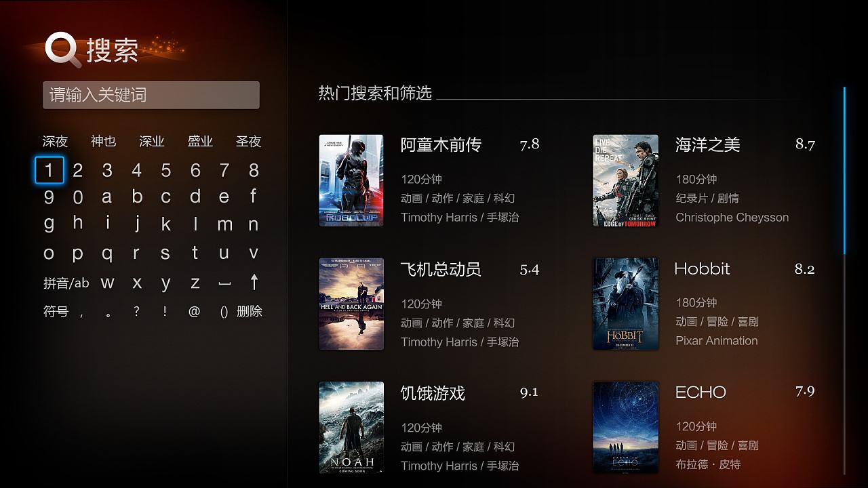Select the question mark key

[x=136, y=311]
